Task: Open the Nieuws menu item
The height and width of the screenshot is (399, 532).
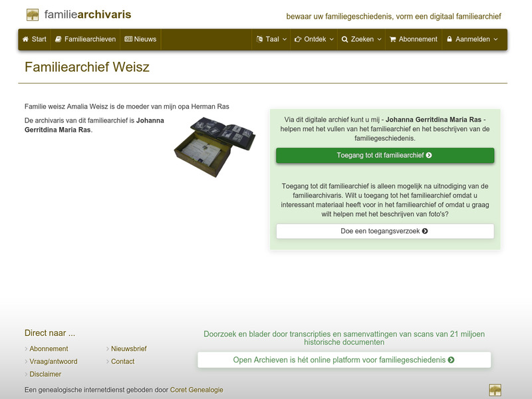Action: [141, 39]
